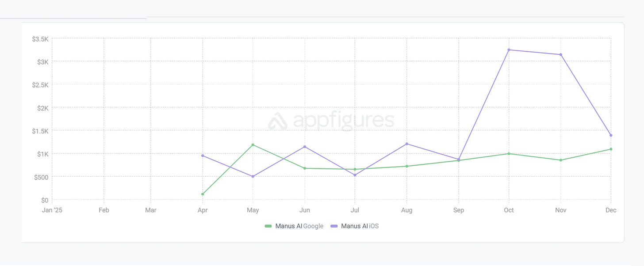The width and height of the screenshot is (644, 266).
Task: Toggle the Manus AI Google legend entry
Action: [294, 226]
